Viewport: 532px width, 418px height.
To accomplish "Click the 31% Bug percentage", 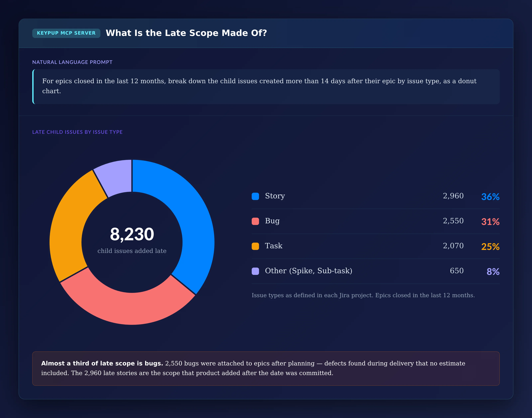I will pos(490,222).
